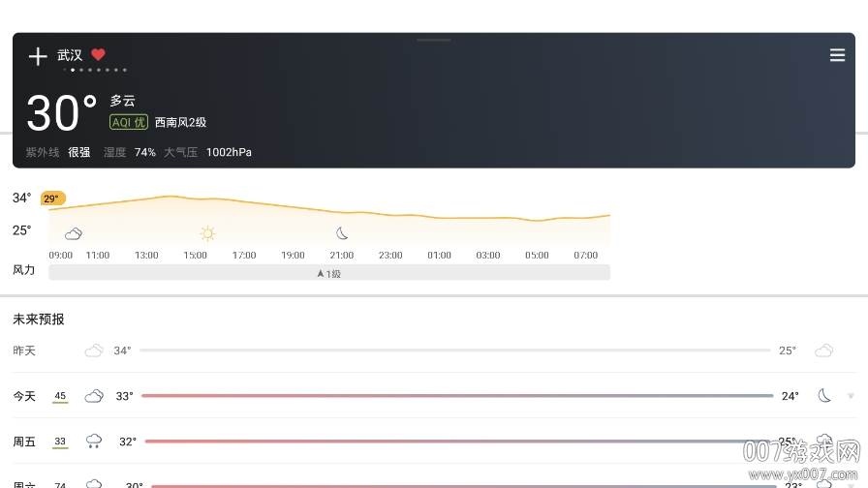868x488 pixels.
Task: Open the wind level 1级 bar
Action: tap(329, 273)
